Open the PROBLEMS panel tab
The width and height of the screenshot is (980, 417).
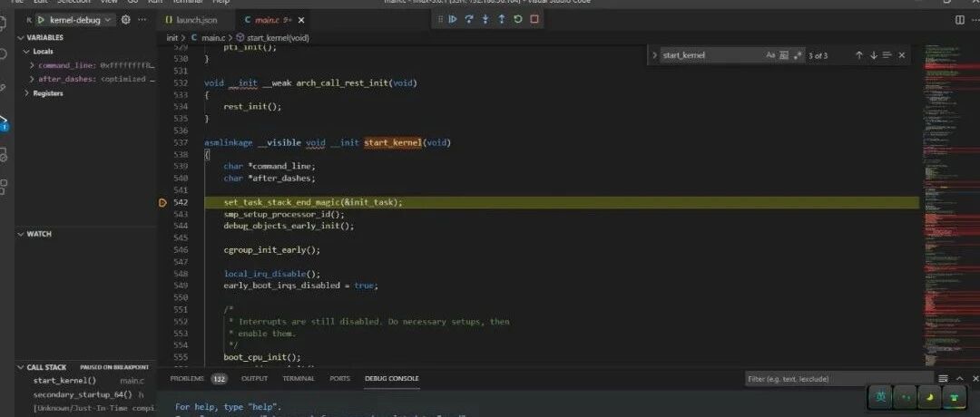[x=187, y=378]
